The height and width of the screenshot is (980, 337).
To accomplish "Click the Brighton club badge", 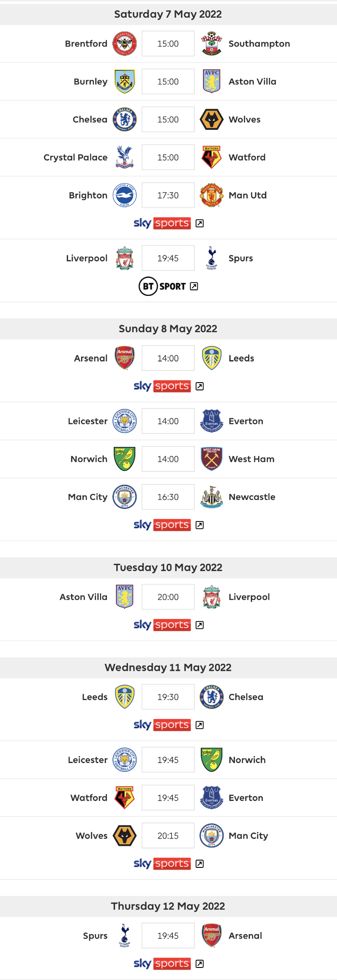I will tap(125, 195).
